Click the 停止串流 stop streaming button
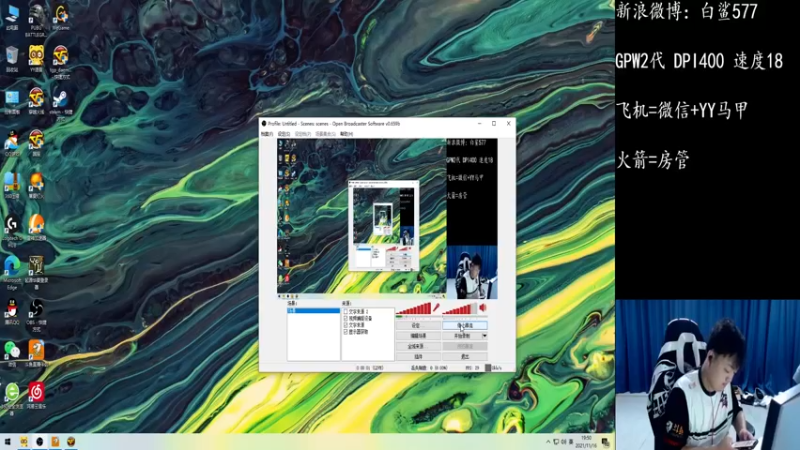The width and height of the screenshot is (800, 450). tap(465, 326)
